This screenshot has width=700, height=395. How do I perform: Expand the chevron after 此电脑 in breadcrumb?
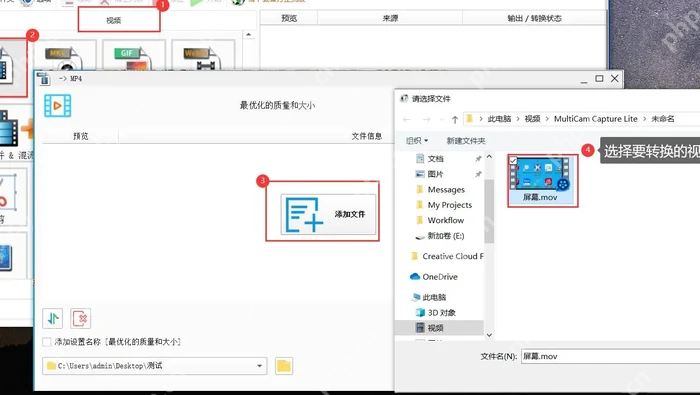click(518, 119)
